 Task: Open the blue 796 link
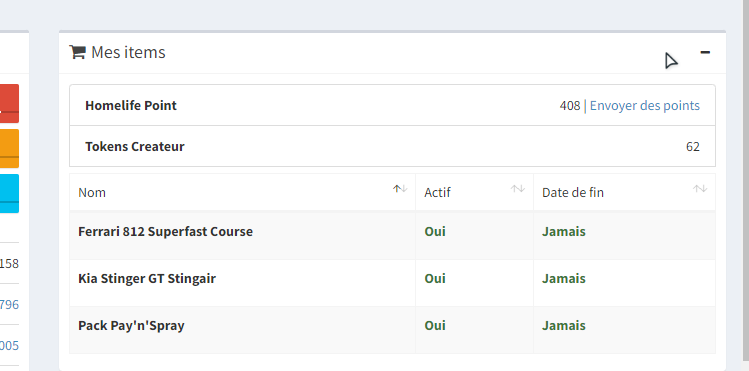[x=9, y=305]
